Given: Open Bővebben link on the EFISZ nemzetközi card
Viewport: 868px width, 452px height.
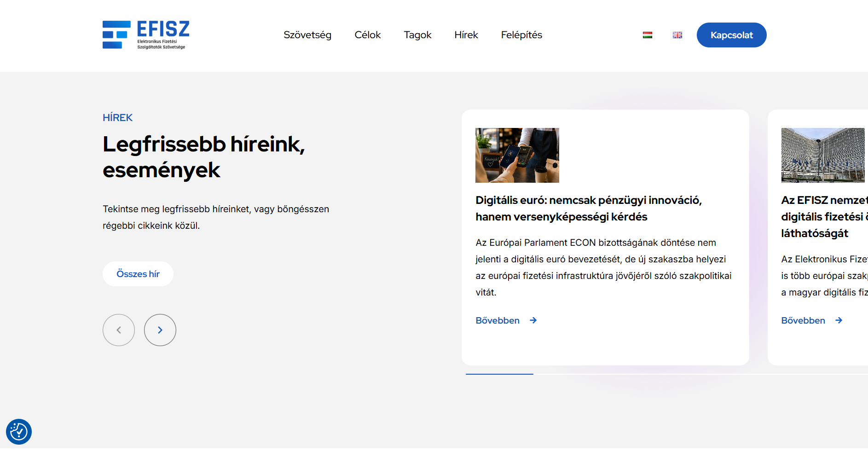Looking at the screenshot, I should point(803,320).
